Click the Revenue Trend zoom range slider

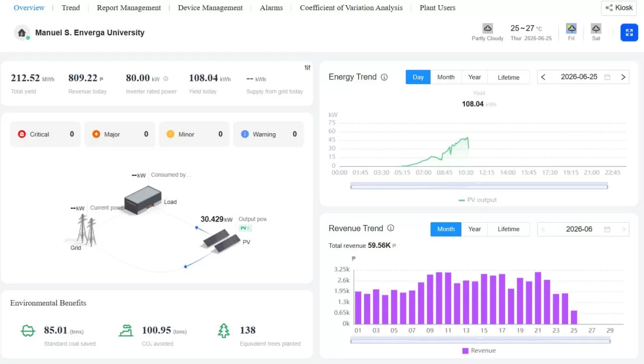480,341
